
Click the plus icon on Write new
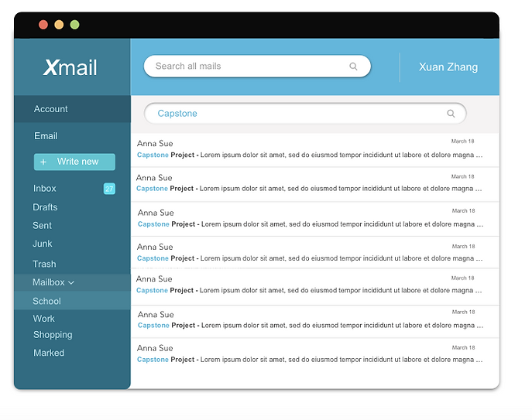pos(43,162)
